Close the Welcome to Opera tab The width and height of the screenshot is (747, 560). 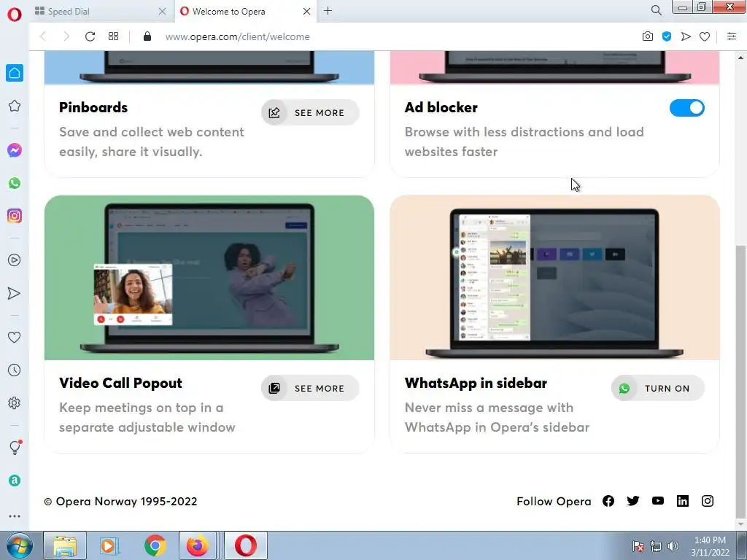pos(307,12)
